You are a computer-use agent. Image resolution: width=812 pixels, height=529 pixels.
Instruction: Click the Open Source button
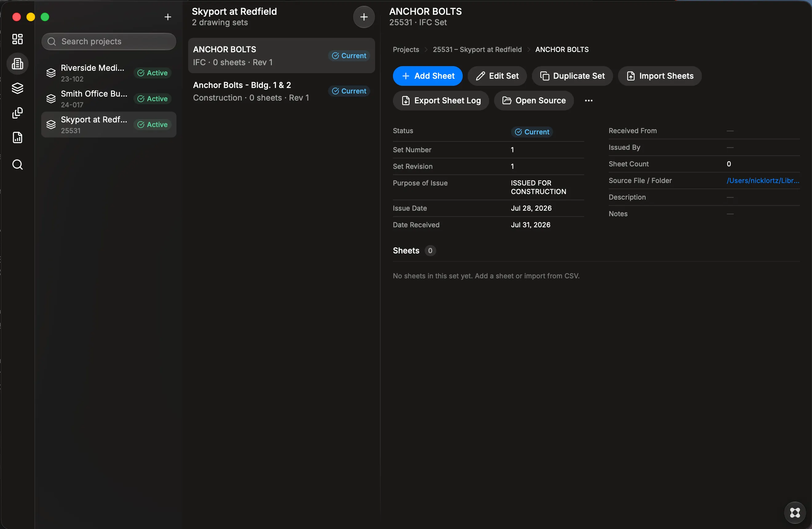point(534,100)
